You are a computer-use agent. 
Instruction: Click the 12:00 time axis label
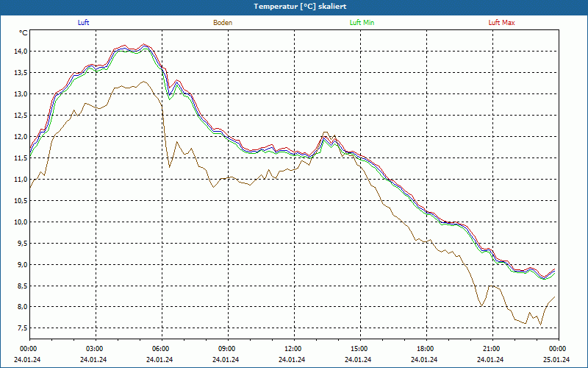click(x=293, y=349)
